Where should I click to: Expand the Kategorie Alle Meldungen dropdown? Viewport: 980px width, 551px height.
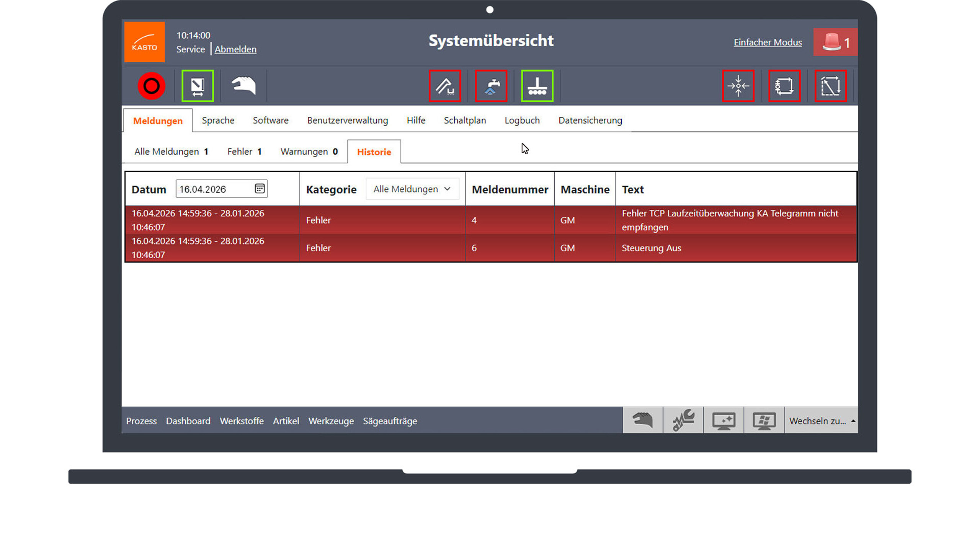(412, 189)
